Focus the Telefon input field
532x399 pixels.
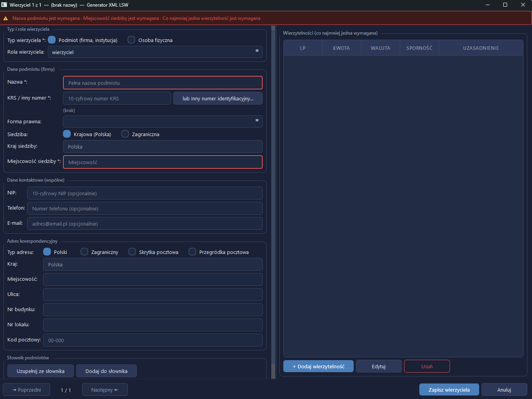coord(145,208)
